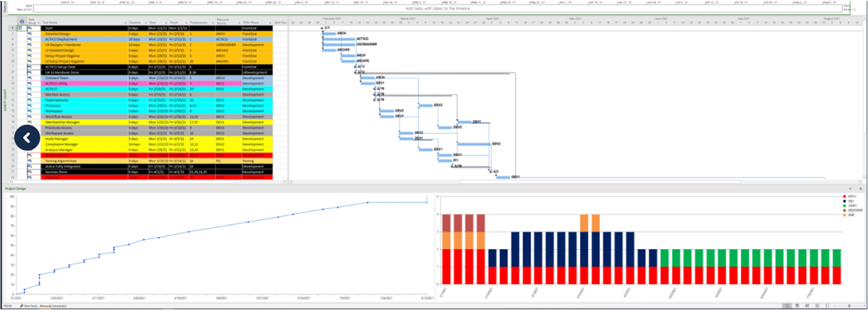Switch to the second view icon in status bar

pos(796,306)
